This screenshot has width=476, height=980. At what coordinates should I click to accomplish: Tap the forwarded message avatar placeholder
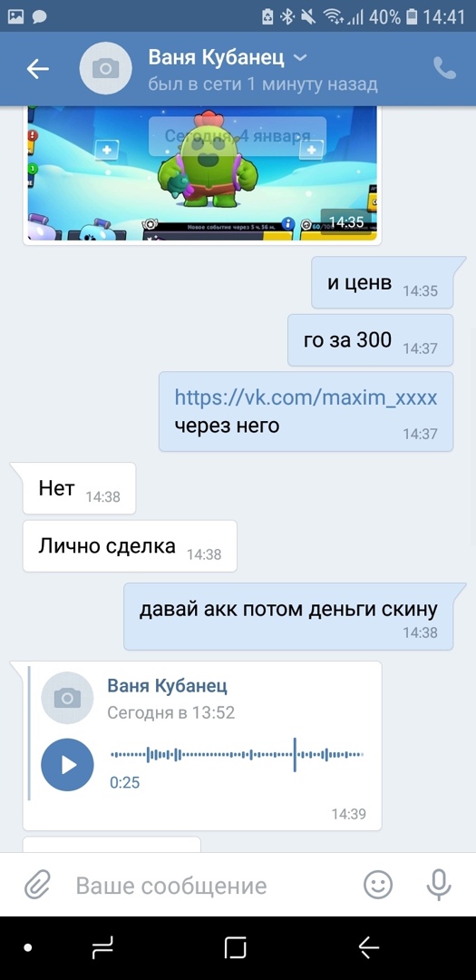(67, 698)
